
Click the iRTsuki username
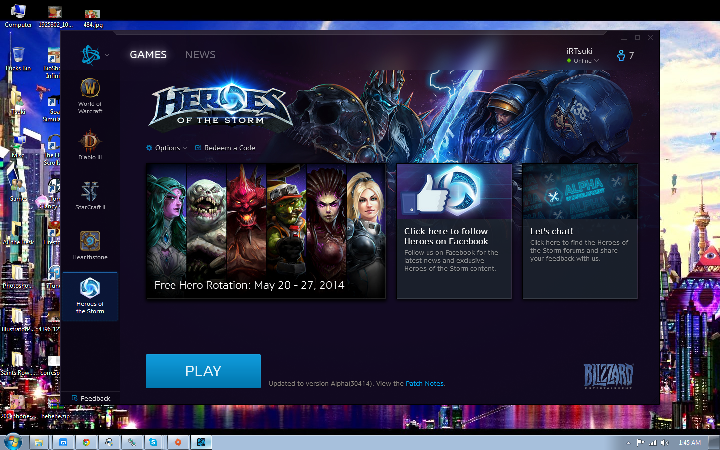tap(579, 51)
